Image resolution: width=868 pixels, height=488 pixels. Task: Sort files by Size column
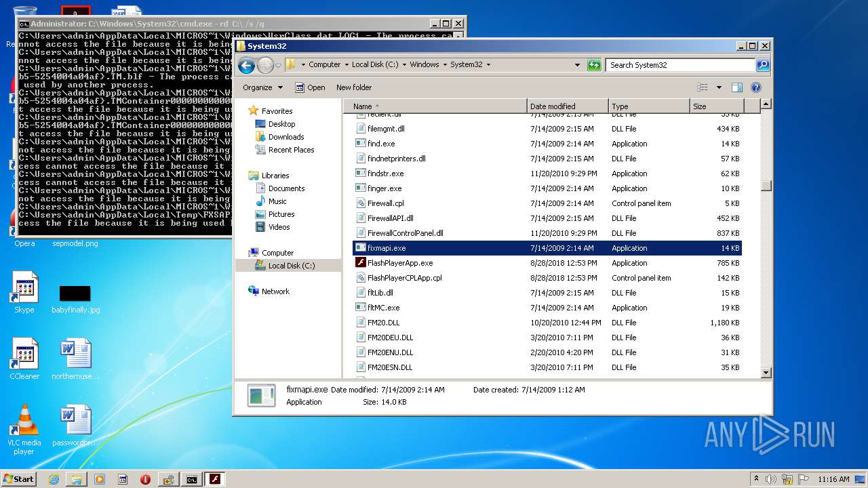pyautogui.click(x=717, y=106)
